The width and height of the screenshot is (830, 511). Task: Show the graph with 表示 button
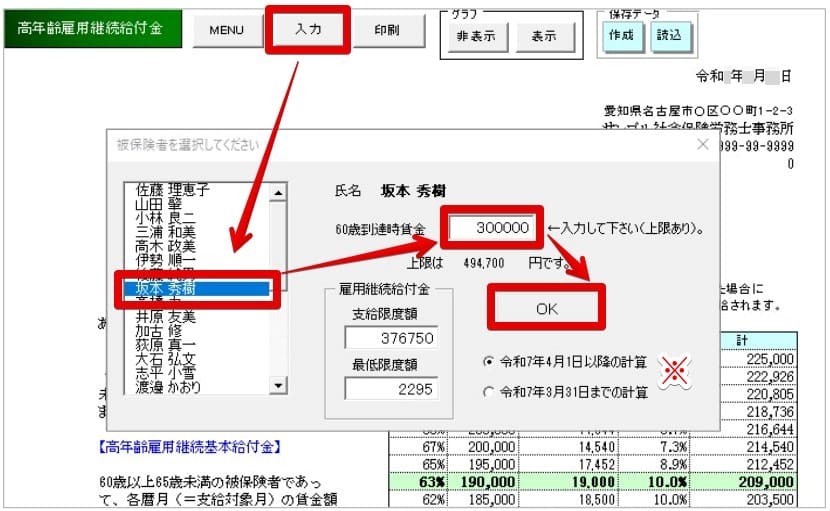(544, 37)
